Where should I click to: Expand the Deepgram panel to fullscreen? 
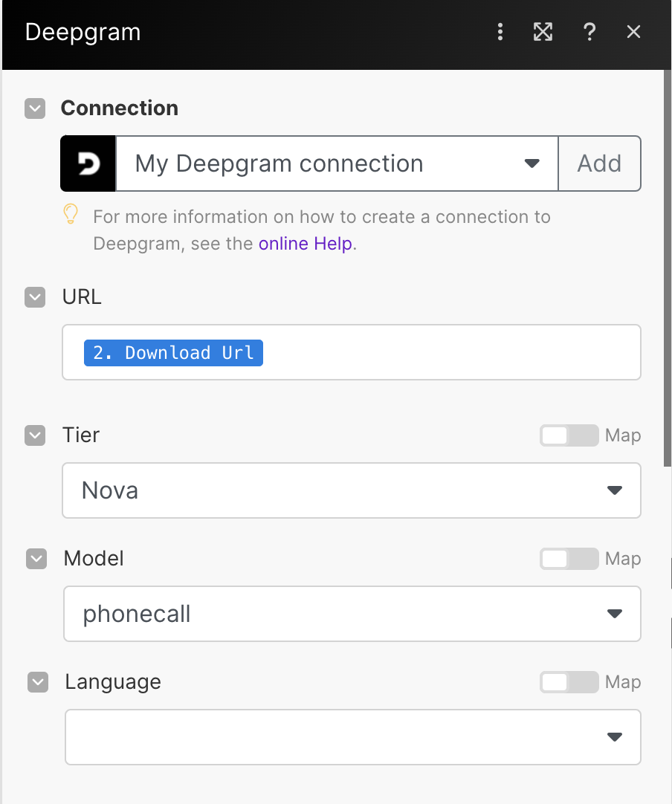(543, 32)
